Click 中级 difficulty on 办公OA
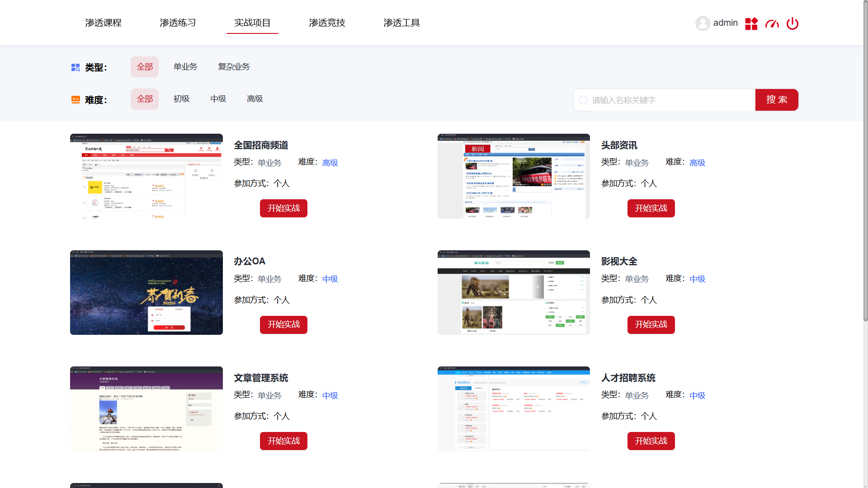This screenshot has width=868, height=488. coord(330,279)
